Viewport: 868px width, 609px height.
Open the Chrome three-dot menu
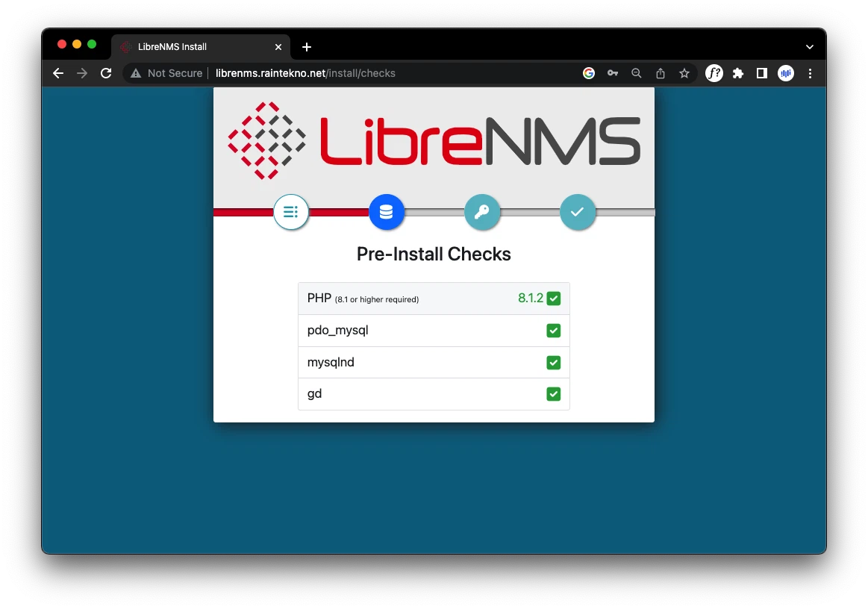[x=810, y=73]
